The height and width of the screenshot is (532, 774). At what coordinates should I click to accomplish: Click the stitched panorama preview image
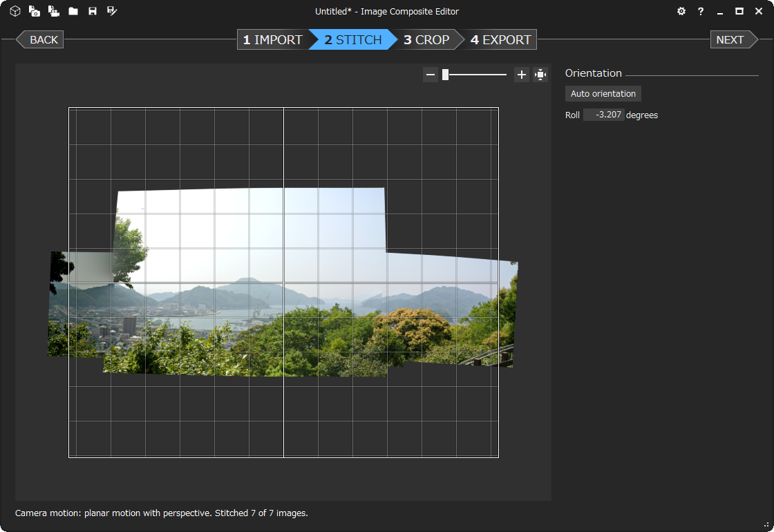tap(283, 283)
